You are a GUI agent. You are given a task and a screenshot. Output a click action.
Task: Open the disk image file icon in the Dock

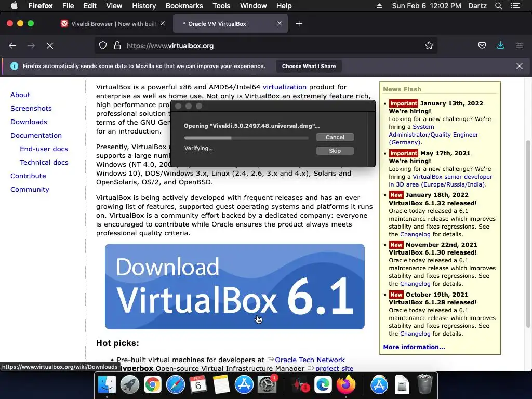coord(402,384)
